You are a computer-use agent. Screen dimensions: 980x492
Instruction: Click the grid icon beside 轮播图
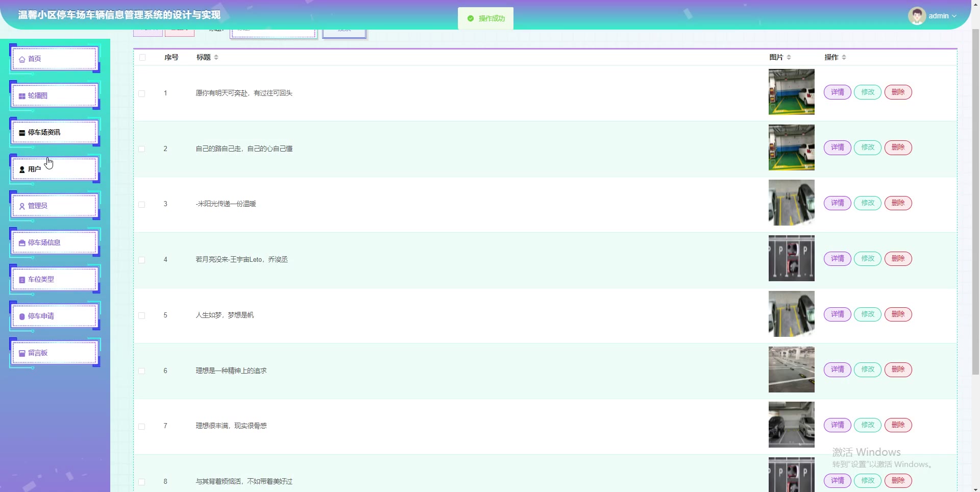pos(22,96)
